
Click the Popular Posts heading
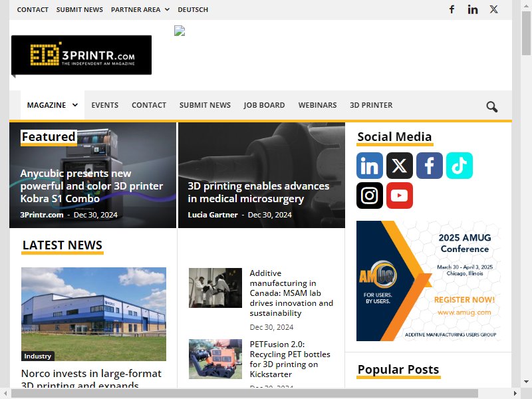[398, 369]
